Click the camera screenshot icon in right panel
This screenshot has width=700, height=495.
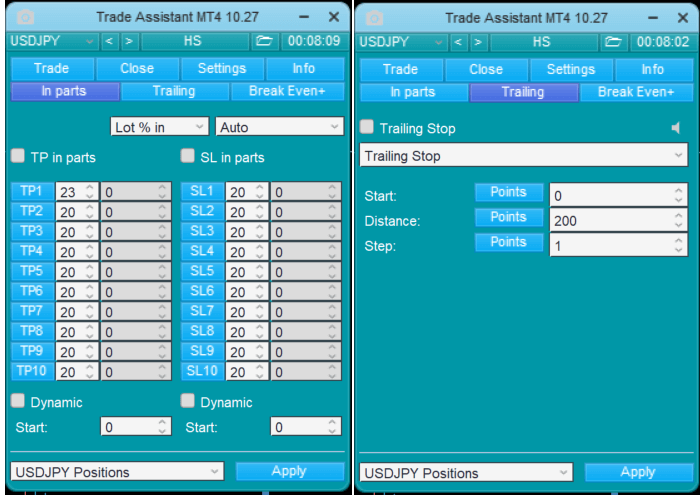tap(375, 18)
